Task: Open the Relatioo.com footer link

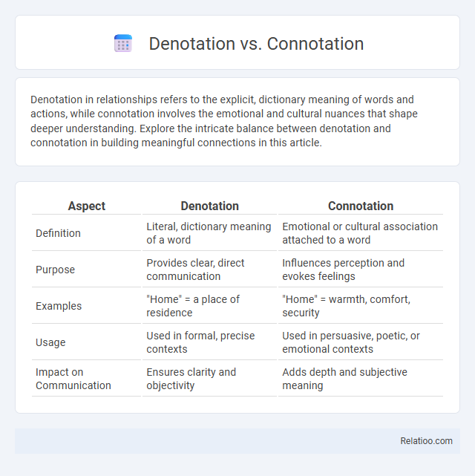Action: 426,441
